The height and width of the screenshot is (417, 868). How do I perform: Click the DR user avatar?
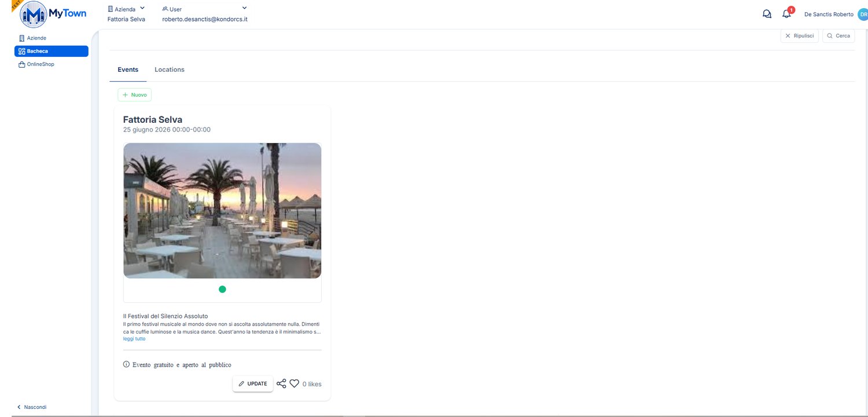(862, 14)
